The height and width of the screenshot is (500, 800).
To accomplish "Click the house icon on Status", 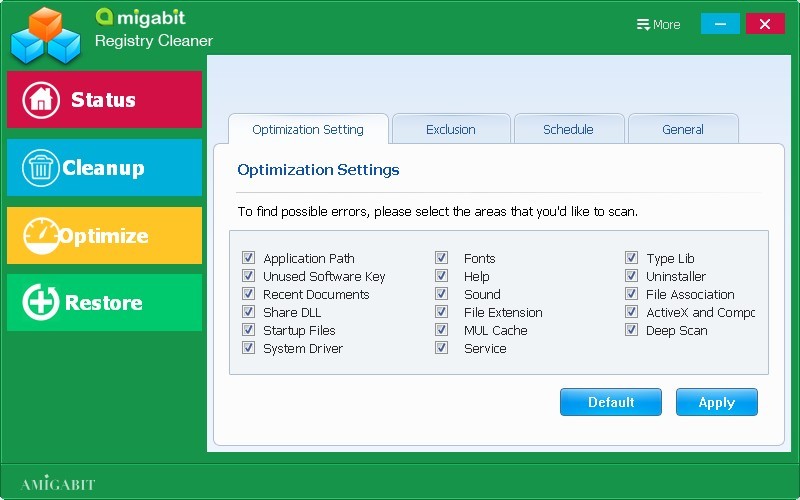I will coord(41,100).
